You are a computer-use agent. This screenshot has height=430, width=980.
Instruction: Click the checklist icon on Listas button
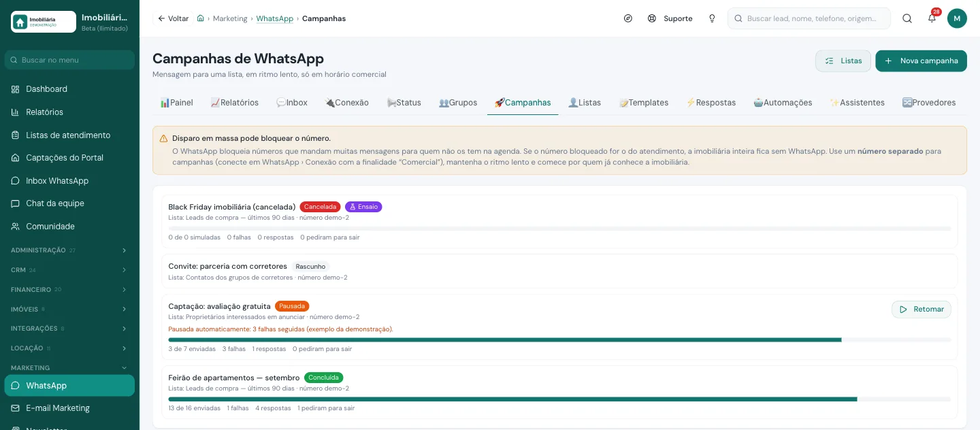click(829, 61)
